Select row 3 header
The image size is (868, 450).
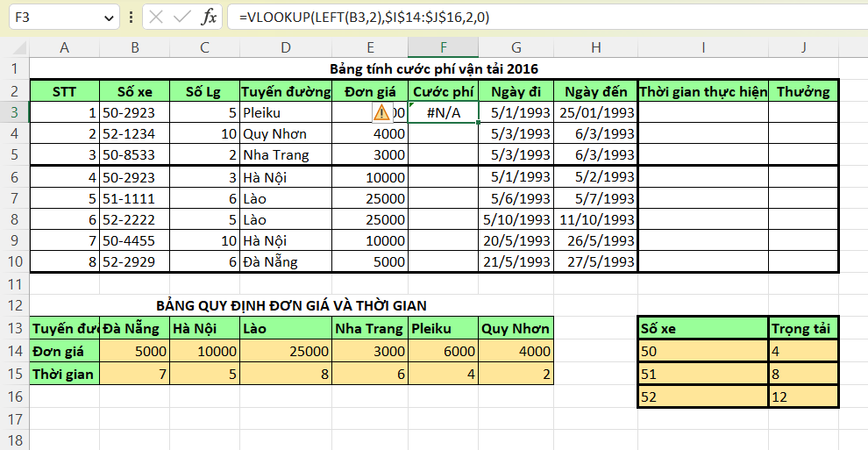click(15, 112)
